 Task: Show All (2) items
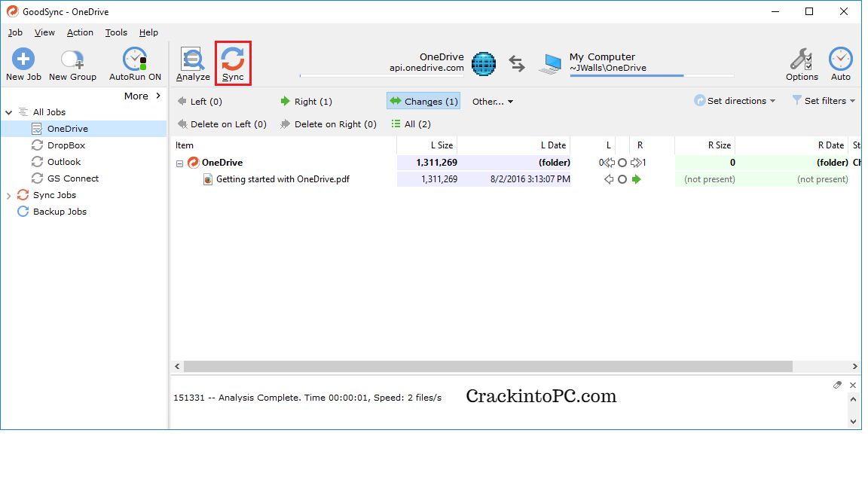(x=411, y=124)
